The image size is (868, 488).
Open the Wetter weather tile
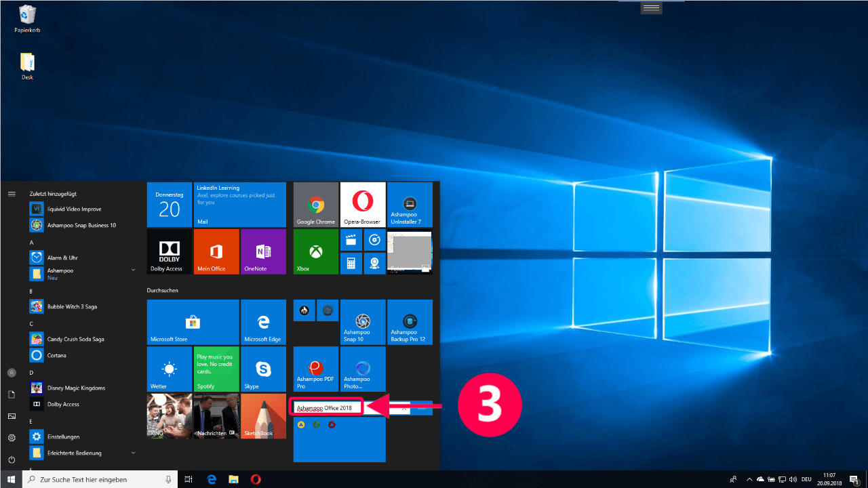[170, 369]
